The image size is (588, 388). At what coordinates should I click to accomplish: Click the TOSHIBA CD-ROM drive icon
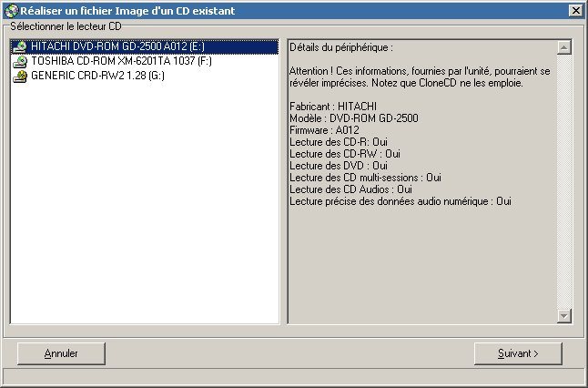pos(19,62)
